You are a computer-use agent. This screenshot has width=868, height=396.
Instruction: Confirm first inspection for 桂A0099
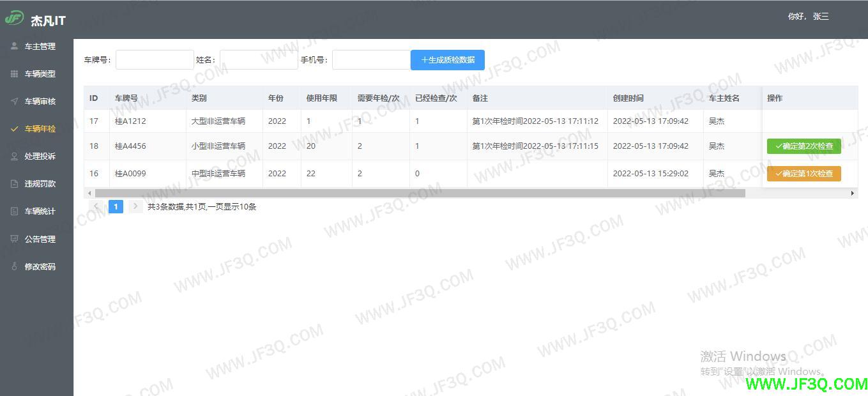[803, 174]
